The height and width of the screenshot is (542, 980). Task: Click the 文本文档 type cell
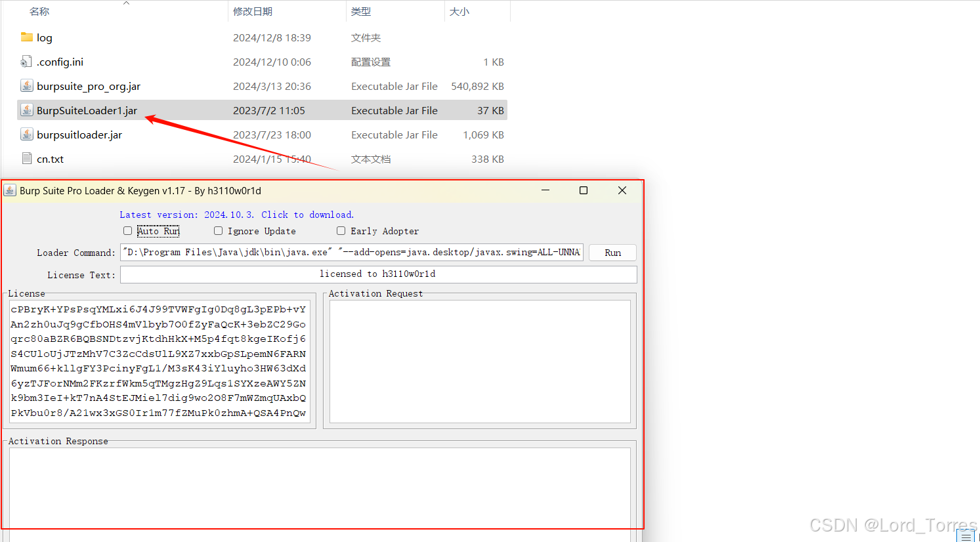pyautogui.click(x=371, y=159)
